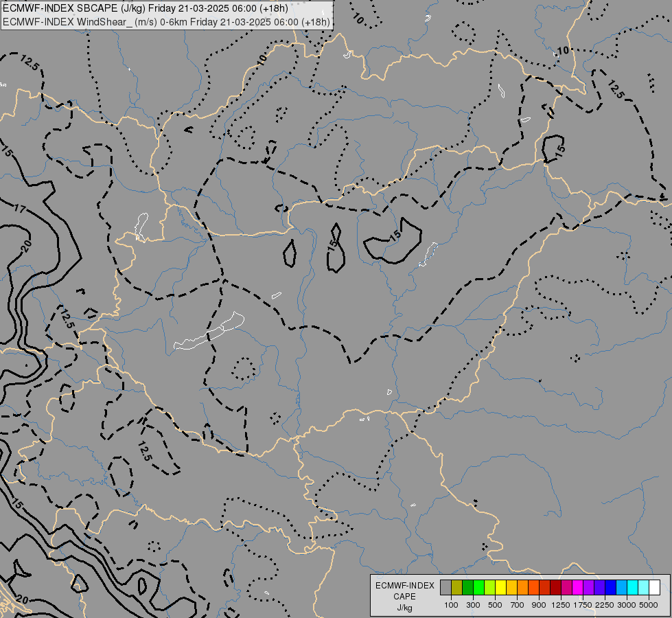672x618 pixels.
Task: Pick the dark green legend swatch
Action: (467, 587)
